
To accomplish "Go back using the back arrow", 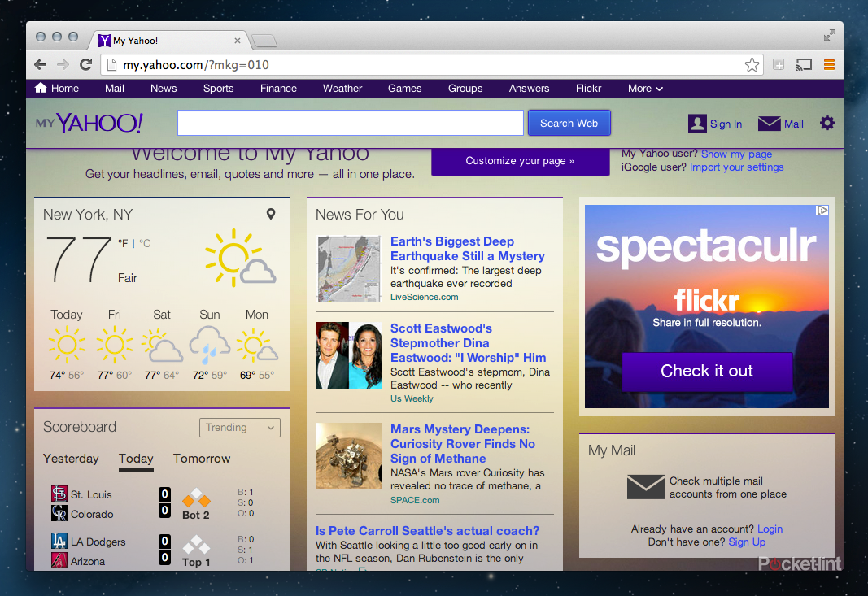I will [40, 63].
